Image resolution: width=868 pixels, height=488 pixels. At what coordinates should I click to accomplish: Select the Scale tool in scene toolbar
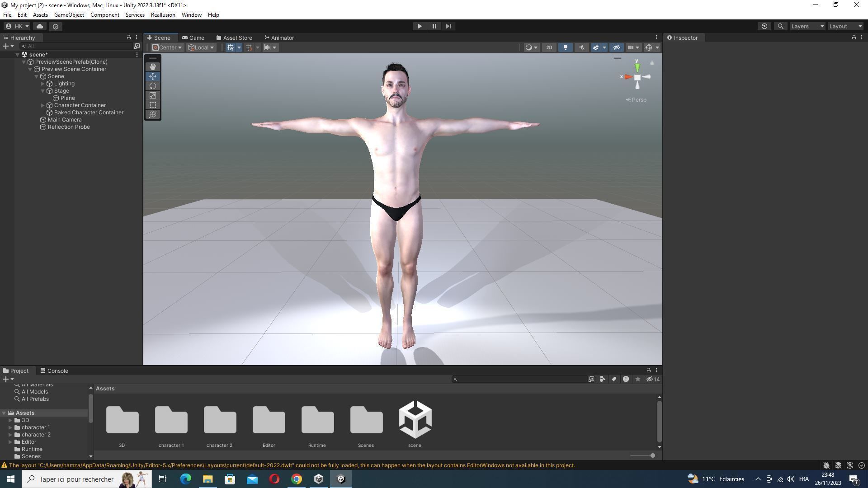pyautogui.click(x=153, y=95)
